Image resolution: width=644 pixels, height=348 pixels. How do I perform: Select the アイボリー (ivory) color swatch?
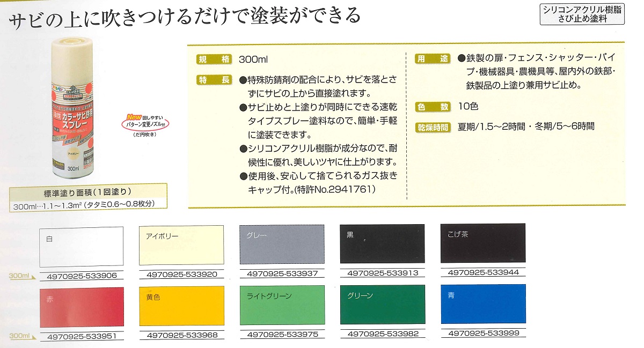click(181, 247)
